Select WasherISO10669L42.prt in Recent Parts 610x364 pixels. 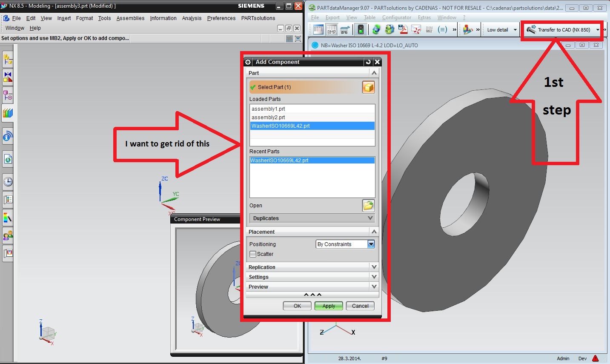tap(312, 161)
